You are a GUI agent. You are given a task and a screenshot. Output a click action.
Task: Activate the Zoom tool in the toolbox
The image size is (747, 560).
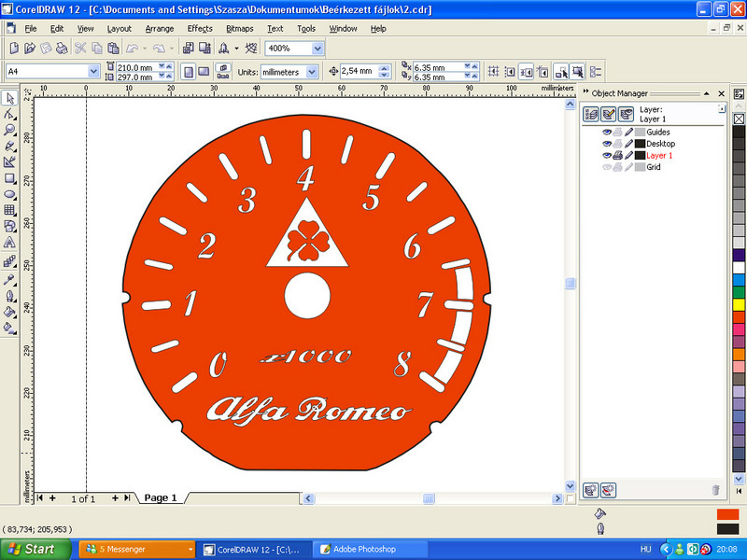[9, 130]
